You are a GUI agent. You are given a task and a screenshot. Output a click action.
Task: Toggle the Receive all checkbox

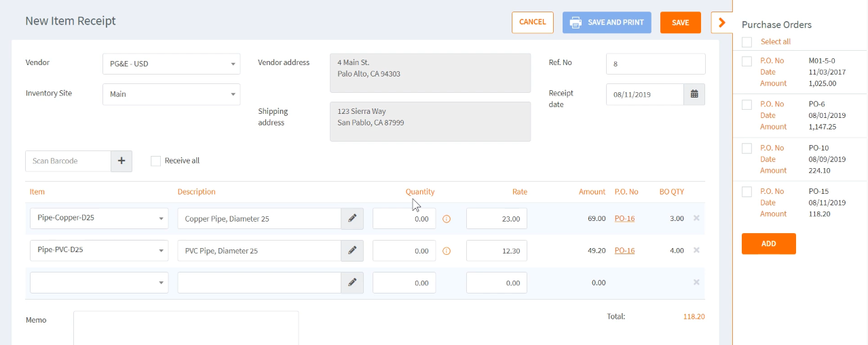pyautogui.click(x=155, y=161)
